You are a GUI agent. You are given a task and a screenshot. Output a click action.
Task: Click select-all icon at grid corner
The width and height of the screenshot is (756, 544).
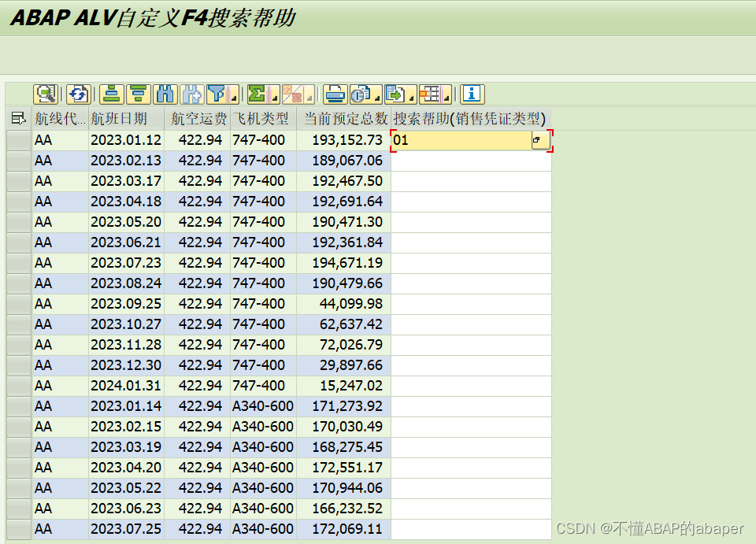(x=18, y=118)
